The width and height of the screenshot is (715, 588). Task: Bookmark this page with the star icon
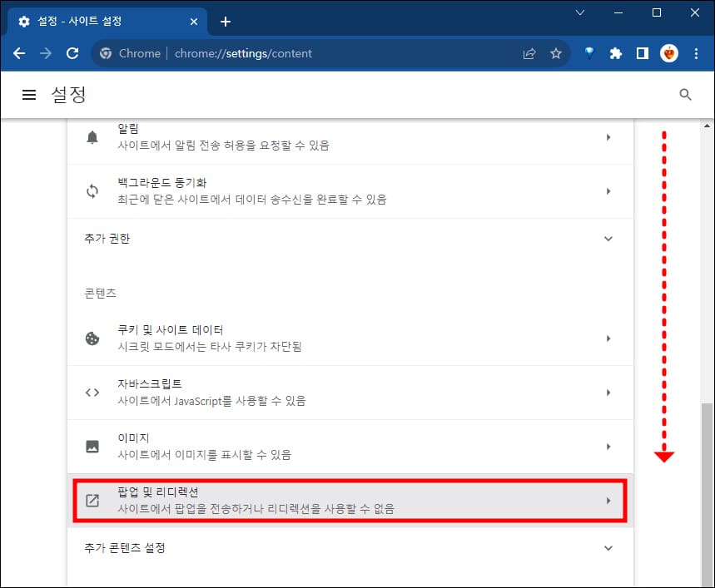555,52
